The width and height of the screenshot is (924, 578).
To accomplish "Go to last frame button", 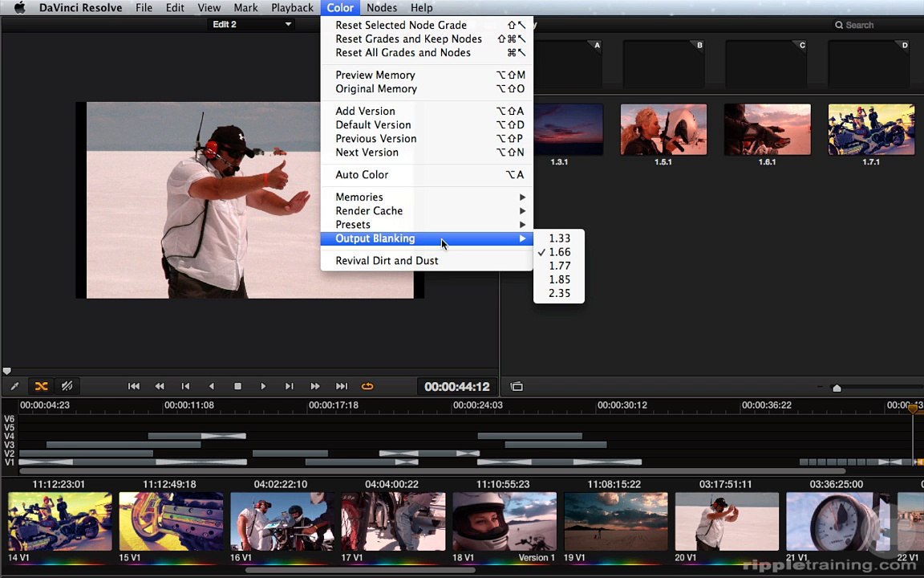I will pos(342,386).
